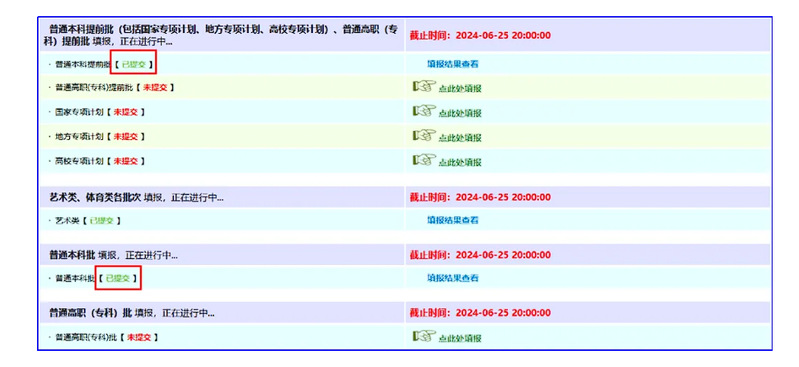Open 填报结果查看 for 艺术类

tap(452, 220)
